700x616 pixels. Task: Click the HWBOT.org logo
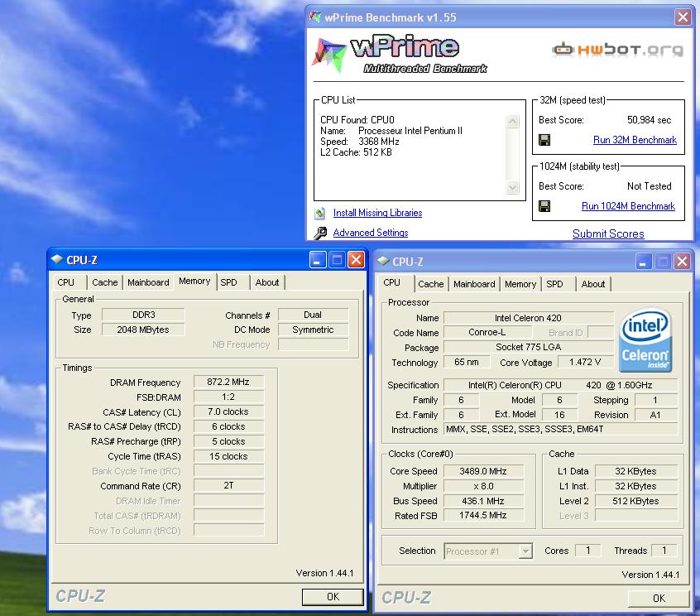coord(617,49)
